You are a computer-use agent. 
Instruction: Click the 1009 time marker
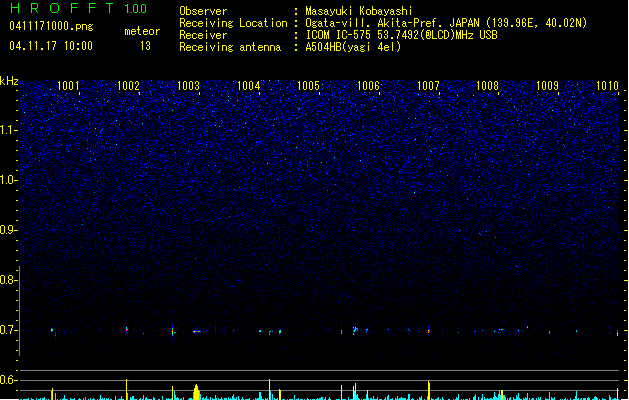548,86
